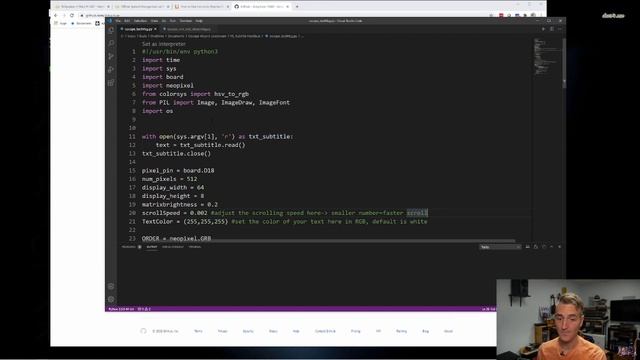Image resolution: width=640 pixels, height=360 pixels.
Task: Switch to the second editor tab
Action: coord(188,29)
